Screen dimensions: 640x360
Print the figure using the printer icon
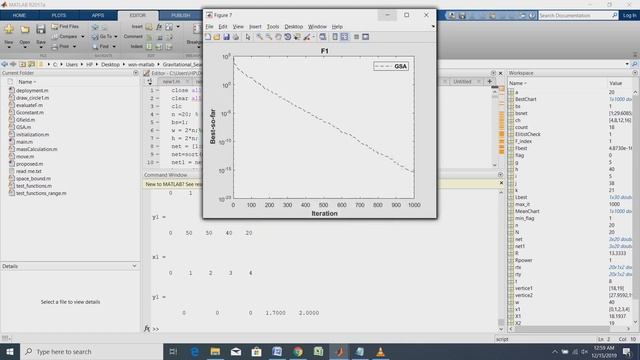coord(236,37)
